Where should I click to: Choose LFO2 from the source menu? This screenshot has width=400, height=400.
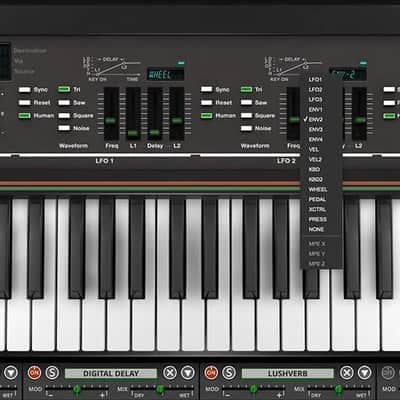tap(322, 89)
